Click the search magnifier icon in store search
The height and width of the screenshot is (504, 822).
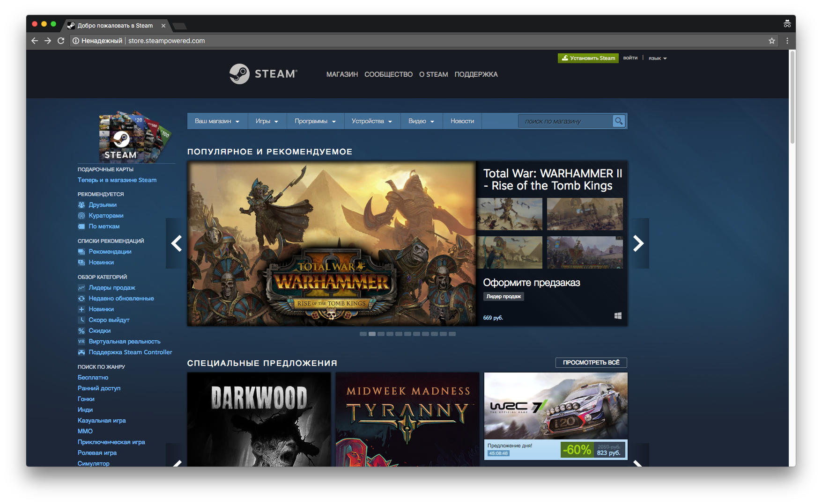pyautogui.click(x=619, y=121)
